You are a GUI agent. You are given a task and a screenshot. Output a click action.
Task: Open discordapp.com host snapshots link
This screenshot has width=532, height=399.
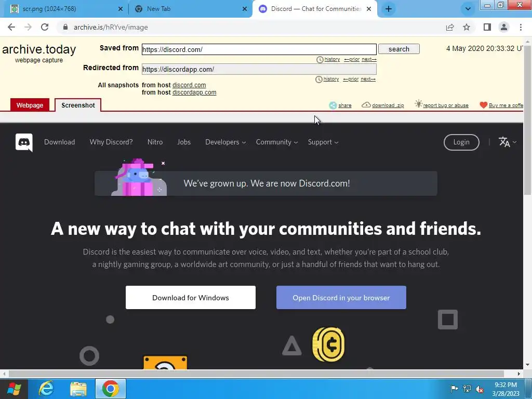click(194, 92)
